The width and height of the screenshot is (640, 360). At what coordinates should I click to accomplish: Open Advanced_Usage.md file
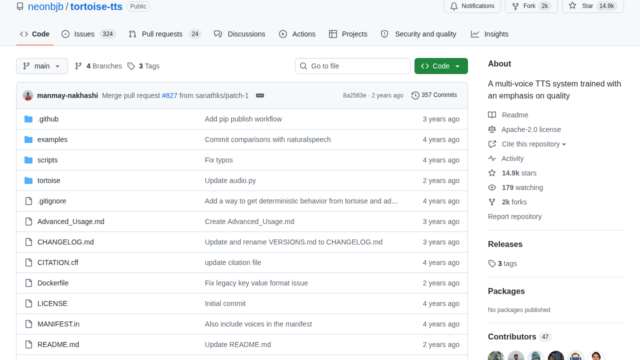71,222
